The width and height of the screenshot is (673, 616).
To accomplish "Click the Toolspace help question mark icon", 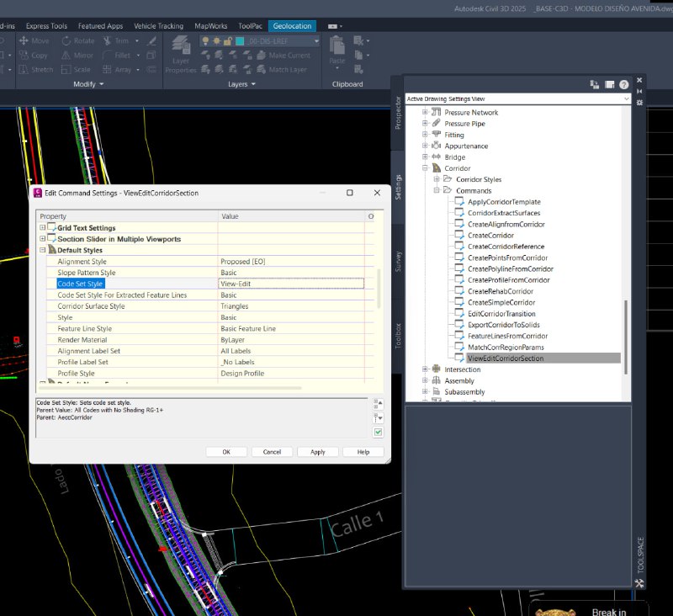I will coord(623,84).
